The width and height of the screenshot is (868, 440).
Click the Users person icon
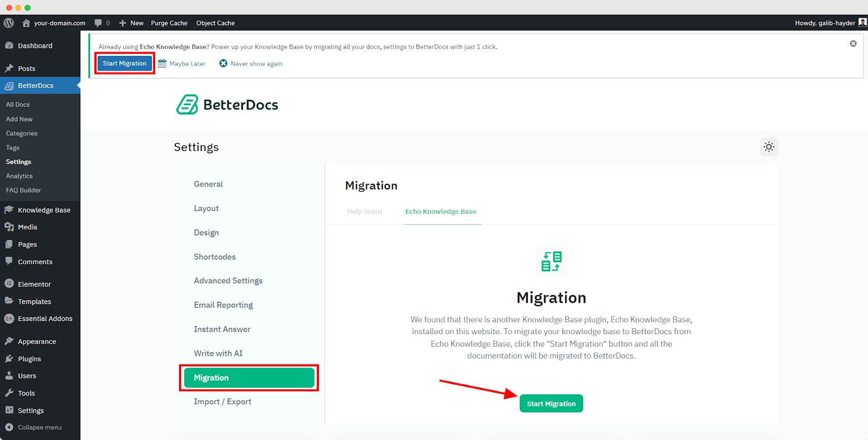tap(9, 375)
